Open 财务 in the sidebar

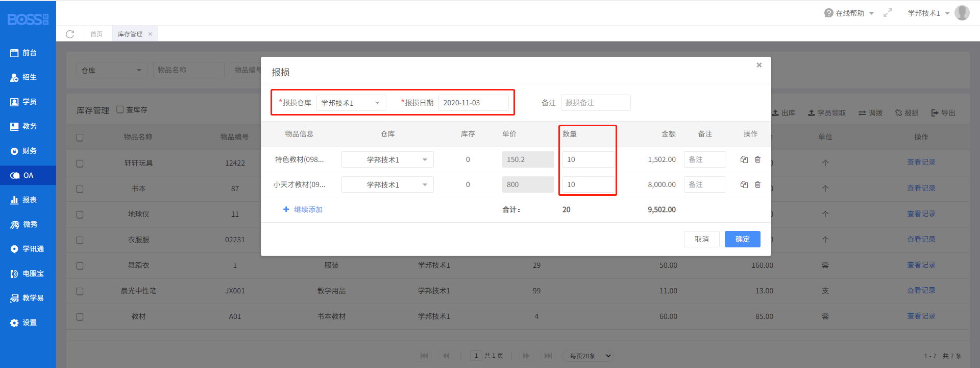(28, 151)
